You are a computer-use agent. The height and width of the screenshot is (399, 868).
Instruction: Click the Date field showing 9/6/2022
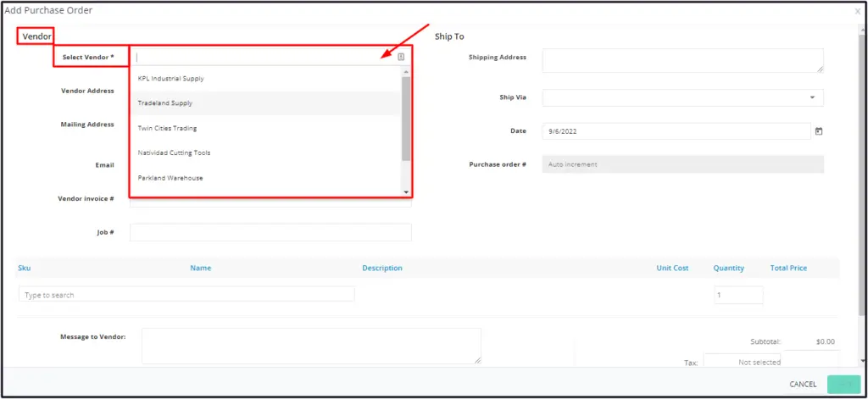coord(676,131)
